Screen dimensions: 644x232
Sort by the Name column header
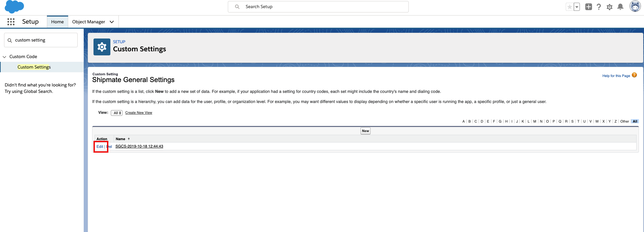[x=120, y=139]
